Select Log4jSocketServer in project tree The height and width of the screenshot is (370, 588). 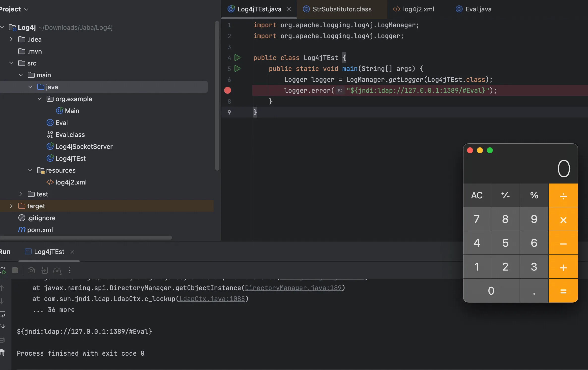pos(84,146)
